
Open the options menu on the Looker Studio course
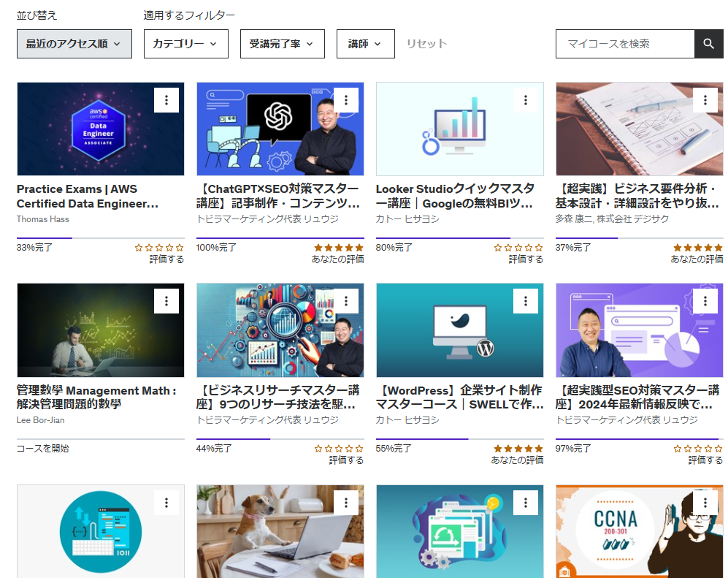[526, 99]
